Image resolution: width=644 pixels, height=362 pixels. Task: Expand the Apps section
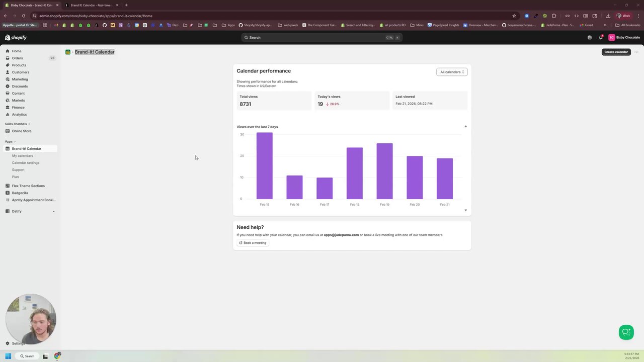(x=10, y=141)
